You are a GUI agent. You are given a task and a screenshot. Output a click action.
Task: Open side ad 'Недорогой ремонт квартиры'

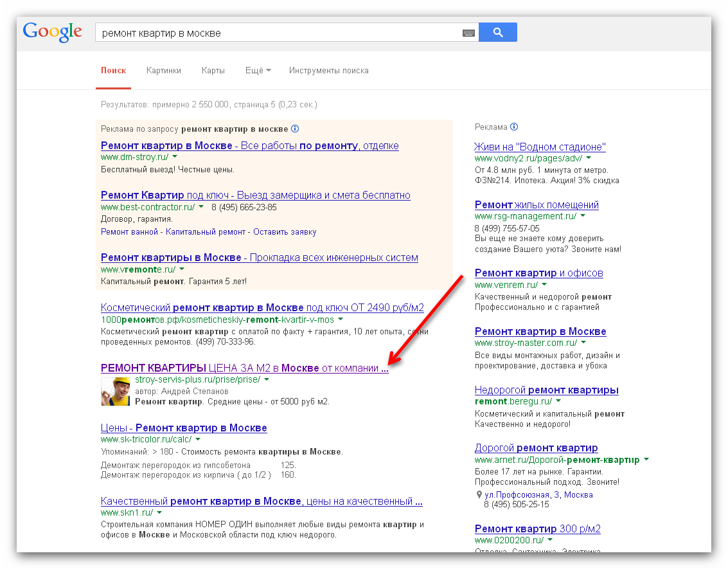coord(546,390)
